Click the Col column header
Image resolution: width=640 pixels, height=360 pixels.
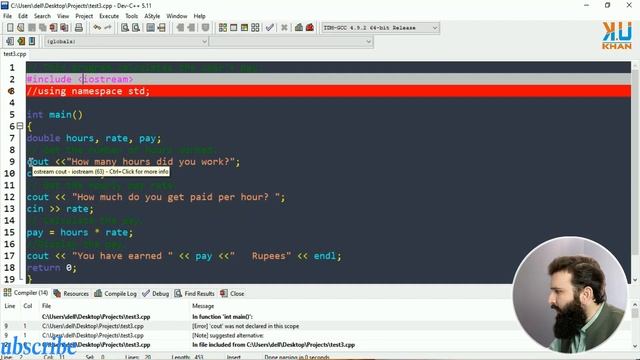point(28,306)
